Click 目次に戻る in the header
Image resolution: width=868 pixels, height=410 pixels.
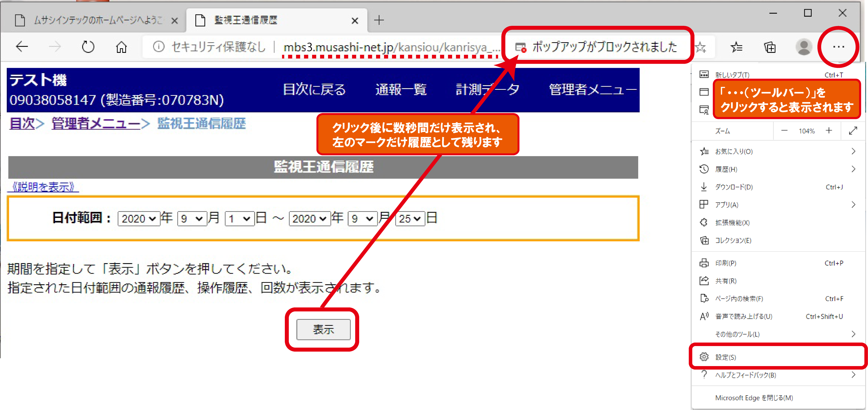coord(314,90)
